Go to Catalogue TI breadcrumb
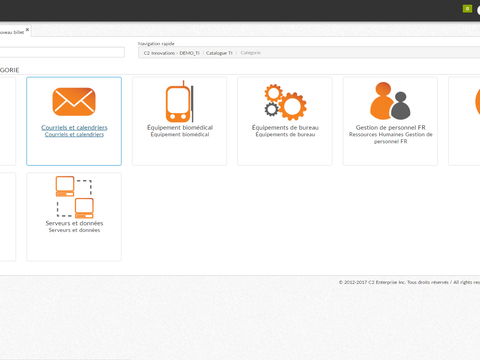480x360 pixels. (x=219, y=53)
